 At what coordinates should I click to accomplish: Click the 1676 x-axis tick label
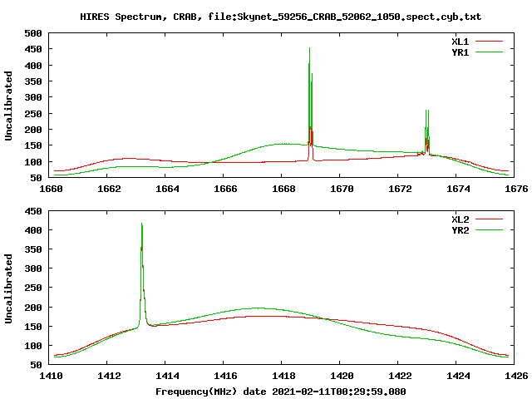pyautogui.click(x=516, y=189)
